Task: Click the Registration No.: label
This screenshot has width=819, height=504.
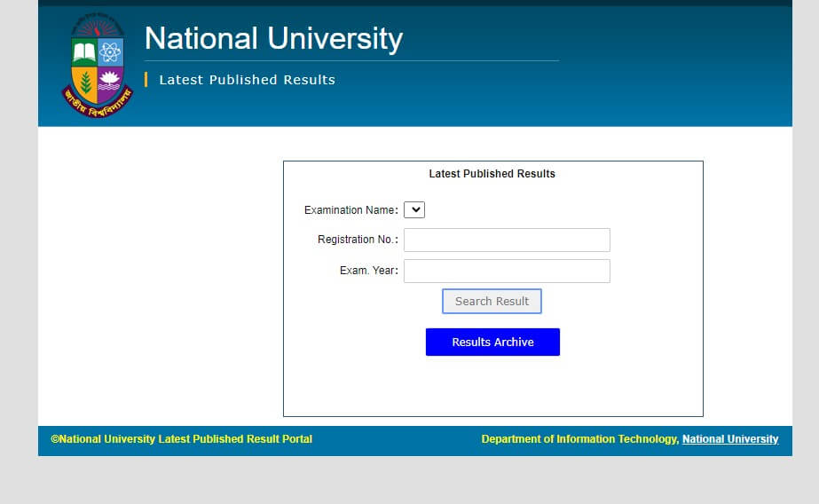Action: click(358, 240)
